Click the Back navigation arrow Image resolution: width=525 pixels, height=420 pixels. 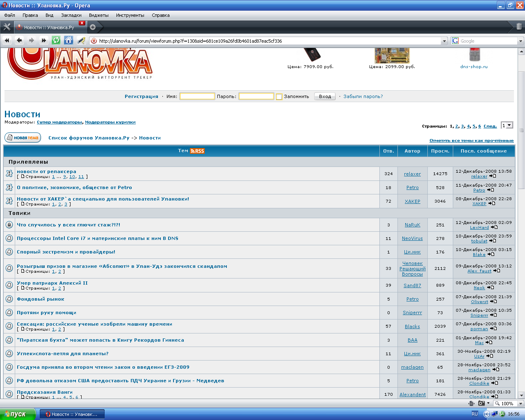pos(19,40)
